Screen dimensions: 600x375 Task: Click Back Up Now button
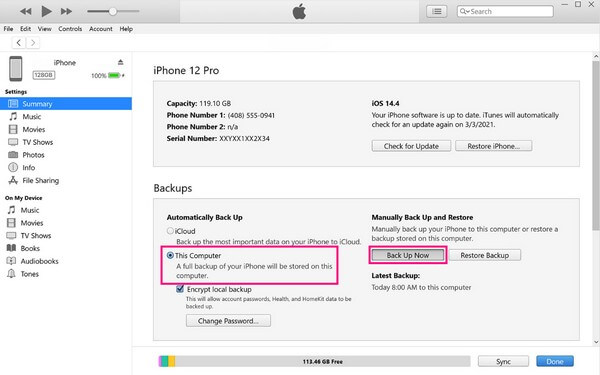coord(408,255)
